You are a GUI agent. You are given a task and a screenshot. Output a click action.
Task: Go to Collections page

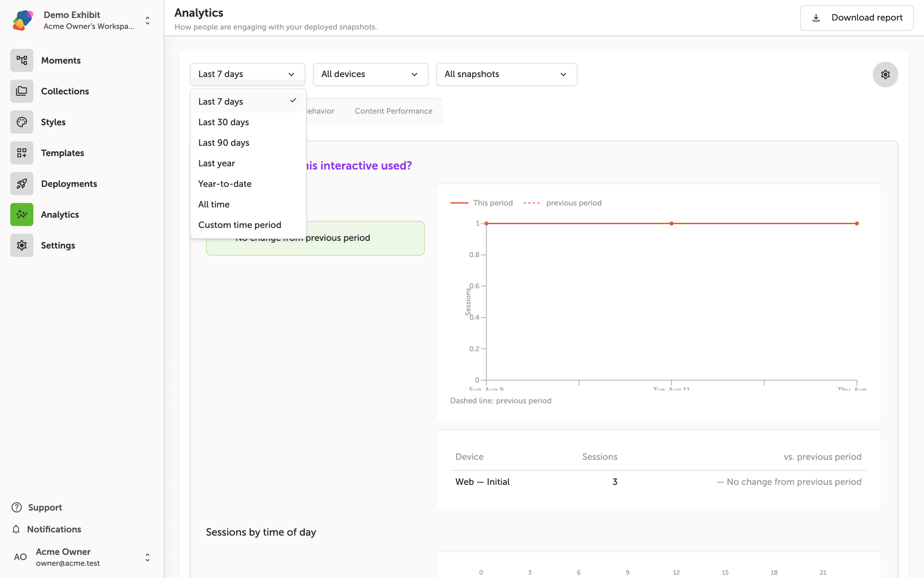point(65,91)
